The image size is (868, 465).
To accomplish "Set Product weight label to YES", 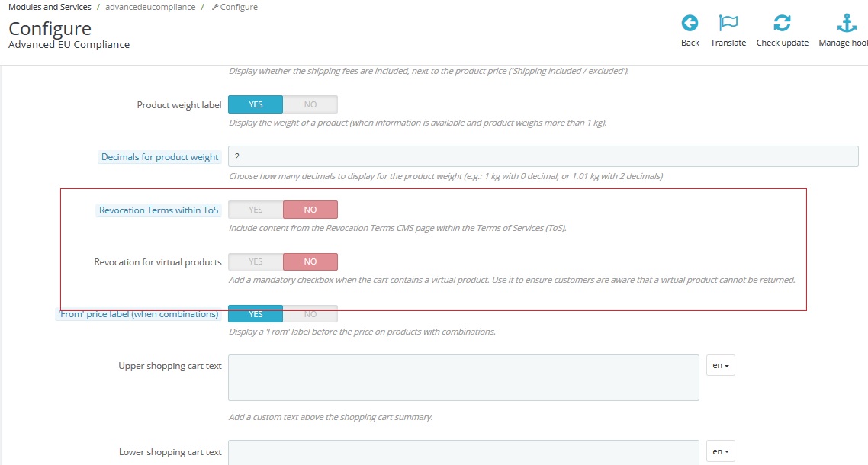I will (256, 104).
